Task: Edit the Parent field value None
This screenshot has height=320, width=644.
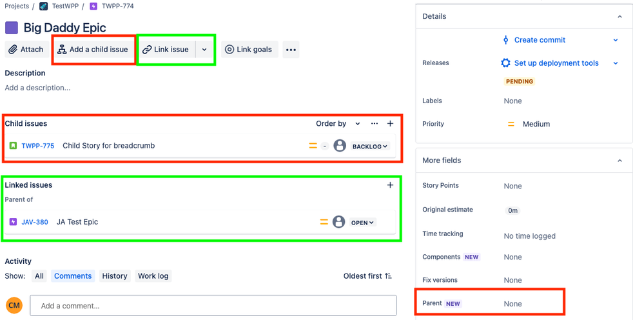Action: click(x=513, y=304)
